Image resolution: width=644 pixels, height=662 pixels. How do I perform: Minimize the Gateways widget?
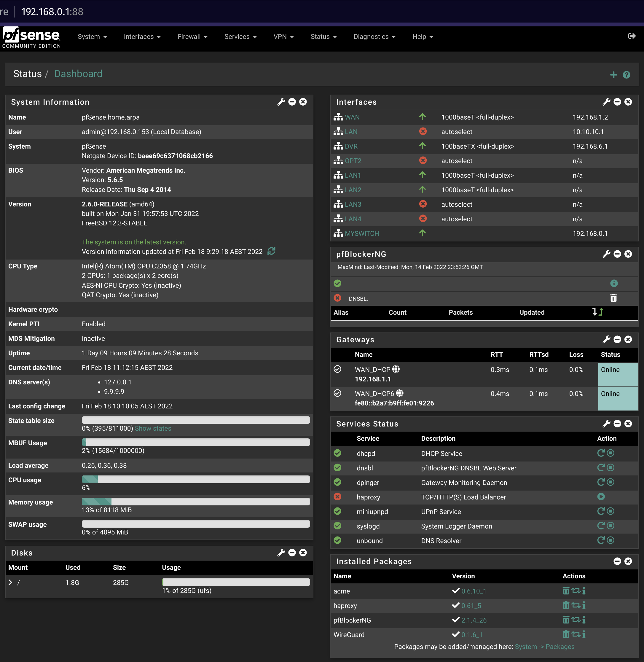pos(617,339)
